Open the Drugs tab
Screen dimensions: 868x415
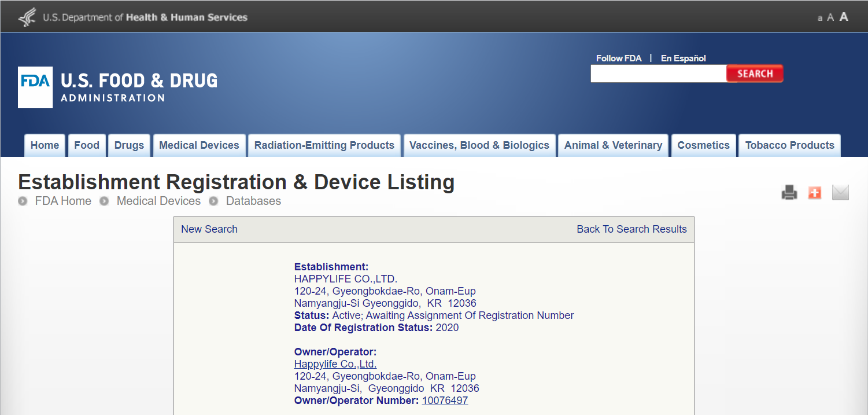click(x=129, y=145)
